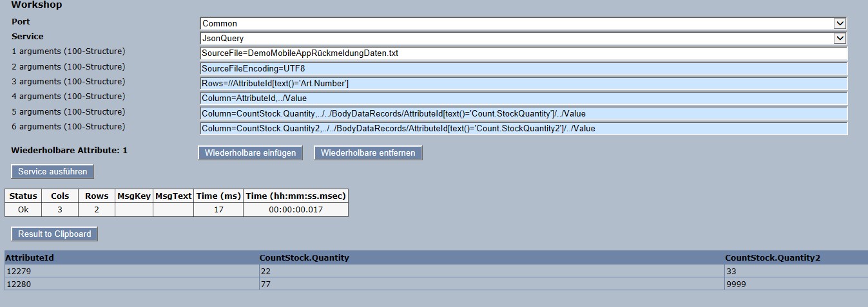Click the MsgText column header
Screen dimensions: 868x307
pos(174,196)
